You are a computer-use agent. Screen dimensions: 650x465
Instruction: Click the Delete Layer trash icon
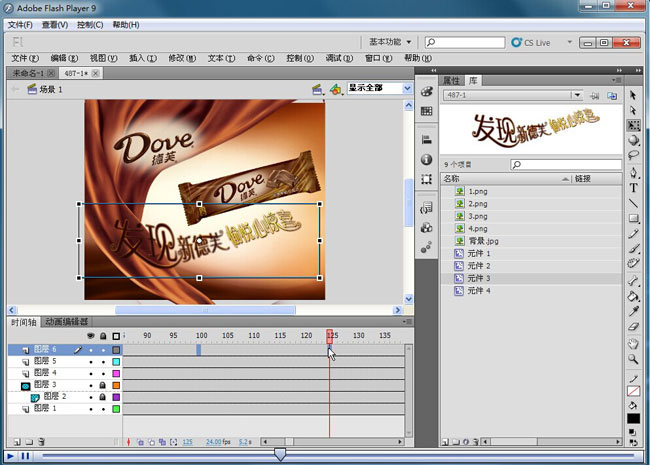pos(41,442)
